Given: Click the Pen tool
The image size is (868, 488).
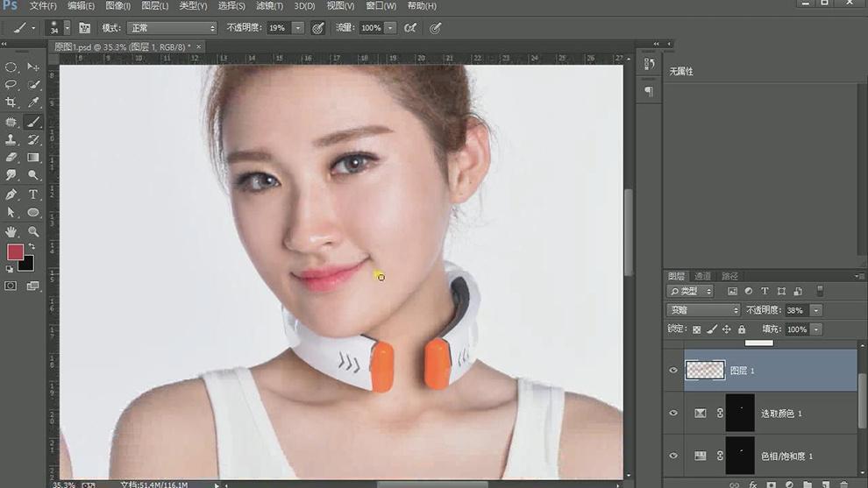Looking at the screenshot, I should (11, 194).
